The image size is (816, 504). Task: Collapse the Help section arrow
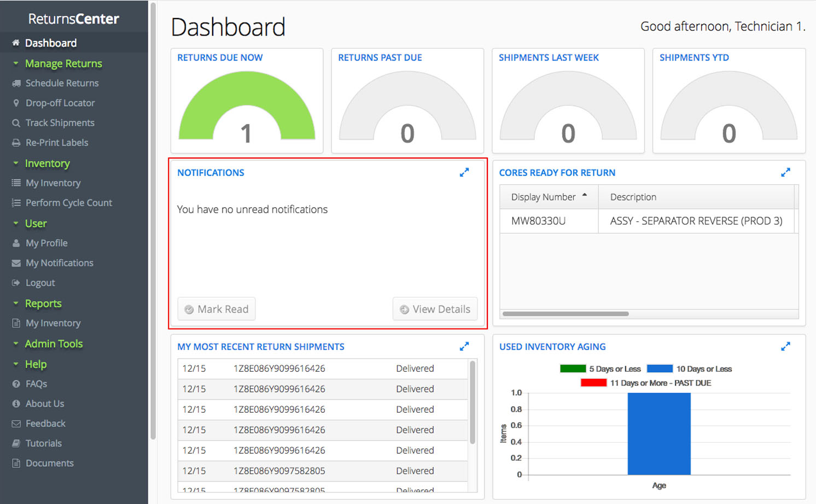[x=16, y=364]
